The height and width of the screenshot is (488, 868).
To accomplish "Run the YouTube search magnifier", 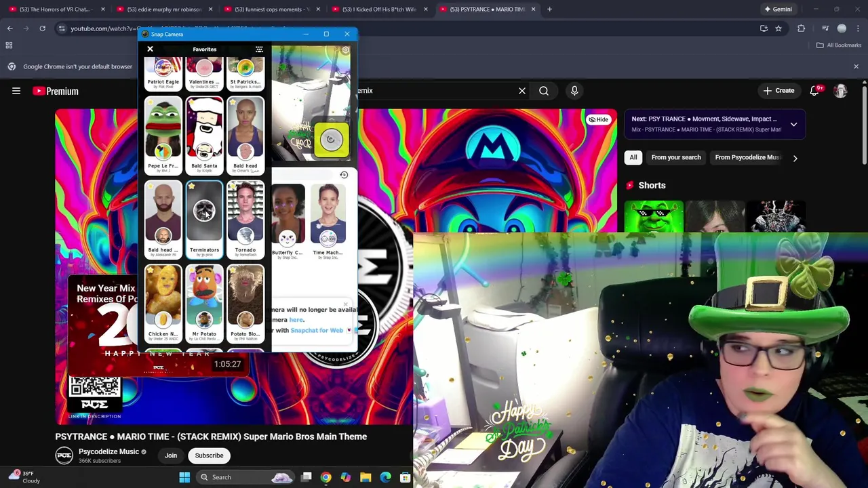I will [544, 90].
